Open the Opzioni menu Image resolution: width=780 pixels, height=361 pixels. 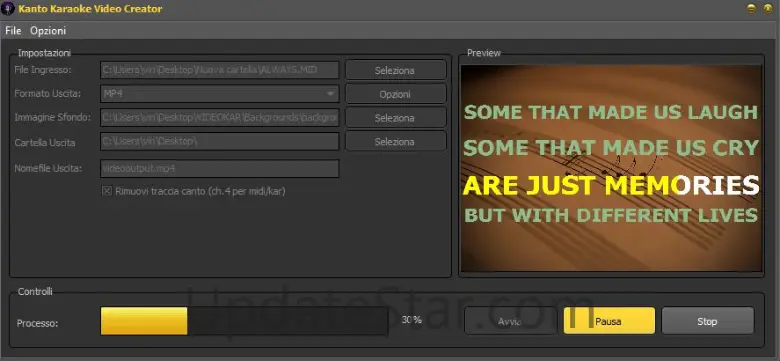click(48, 31)
